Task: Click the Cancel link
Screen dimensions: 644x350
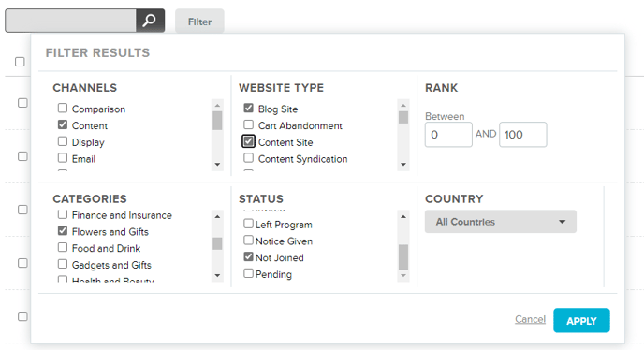Action: (530, 319)
